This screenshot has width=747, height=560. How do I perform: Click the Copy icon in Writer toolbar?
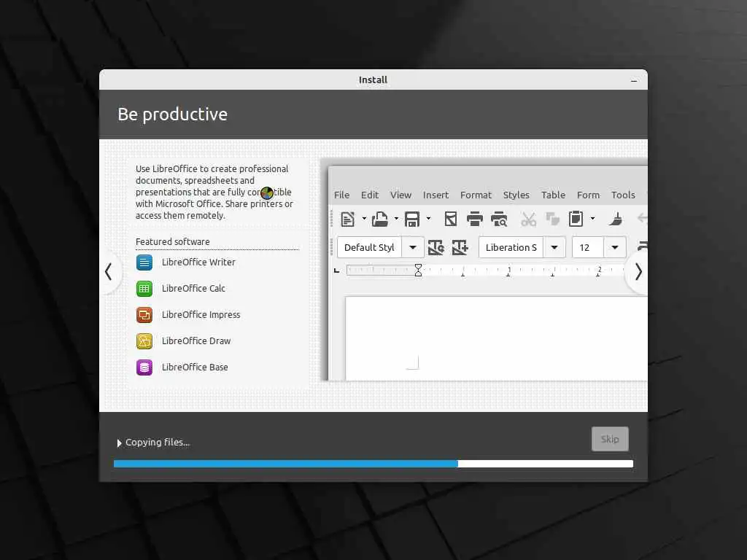(552, 219)
